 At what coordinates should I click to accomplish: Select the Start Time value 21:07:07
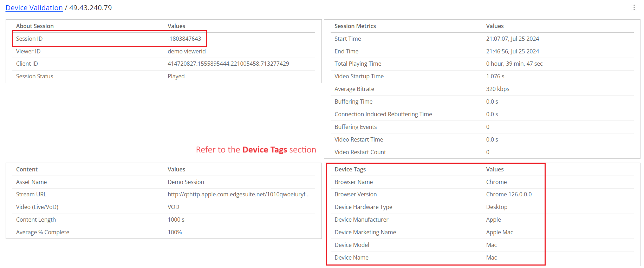tap(512, 39)
